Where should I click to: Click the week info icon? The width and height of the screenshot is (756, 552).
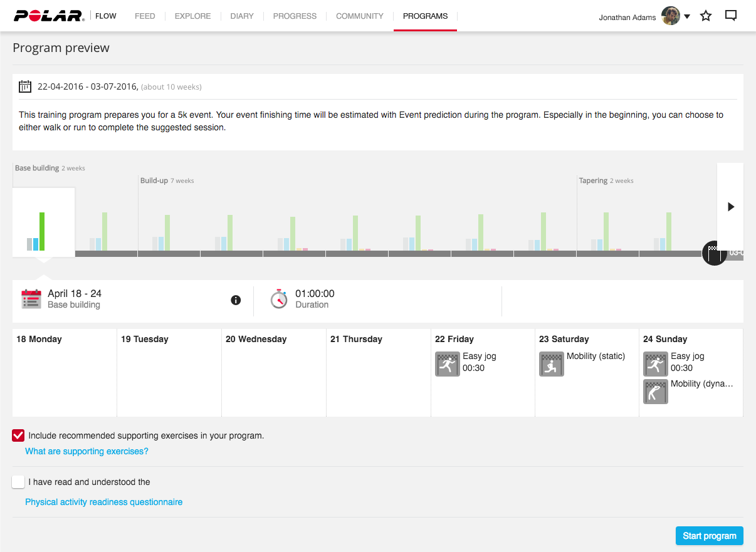click(x=236, y=300)
